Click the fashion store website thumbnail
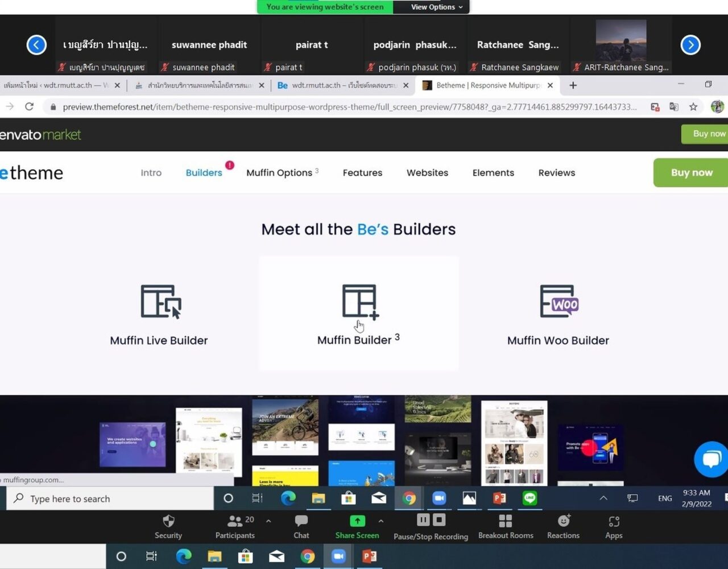The width and height of the screenshot is (728, 569). tap(514, 443)
